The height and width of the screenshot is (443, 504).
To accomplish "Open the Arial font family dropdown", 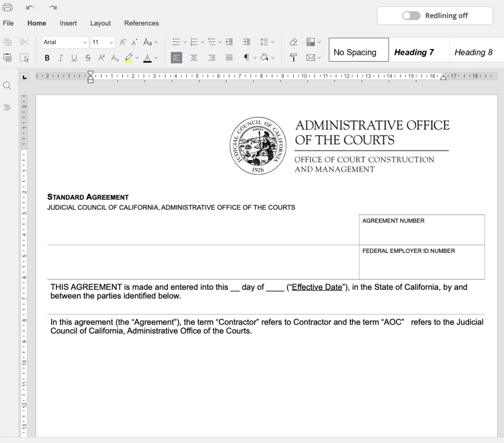I will [x=65, y=42].
